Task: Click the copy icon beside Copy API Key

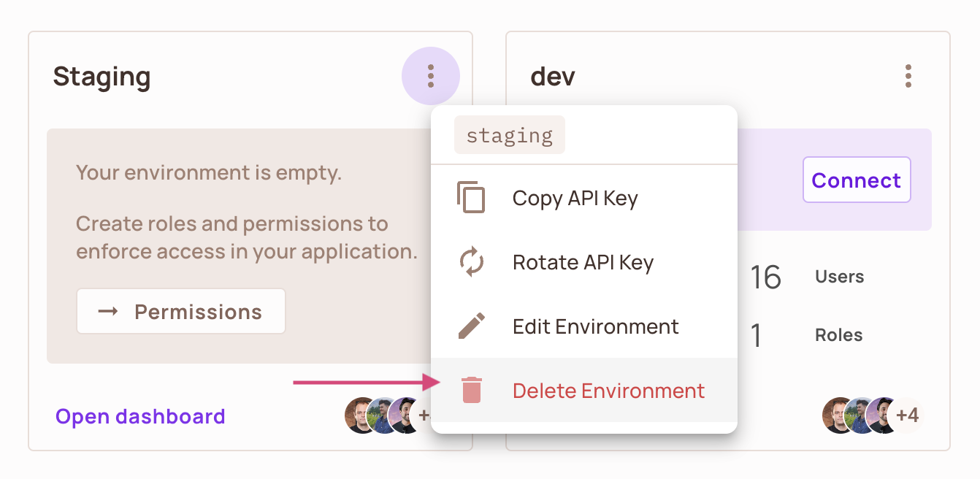Action: click(x=472, y=197)
